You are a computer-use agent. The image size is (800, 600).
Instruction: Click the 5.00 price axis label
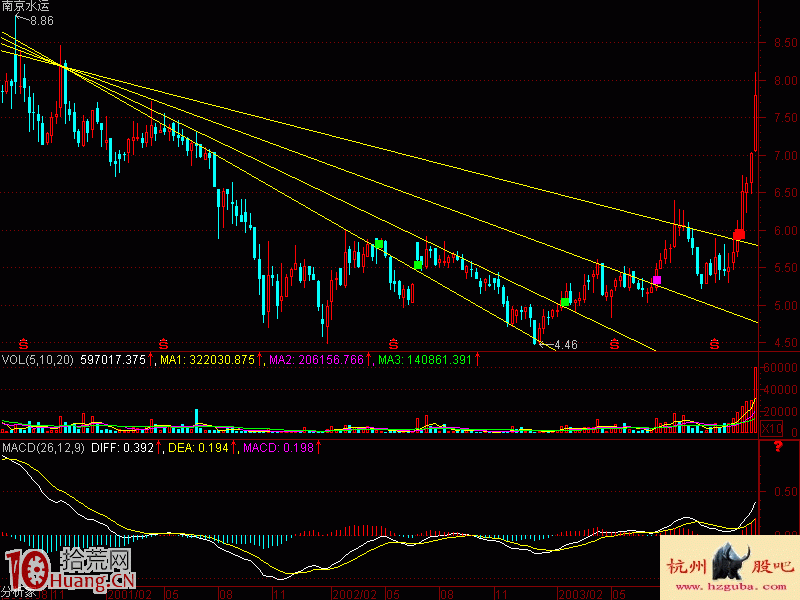pos(785,306)
